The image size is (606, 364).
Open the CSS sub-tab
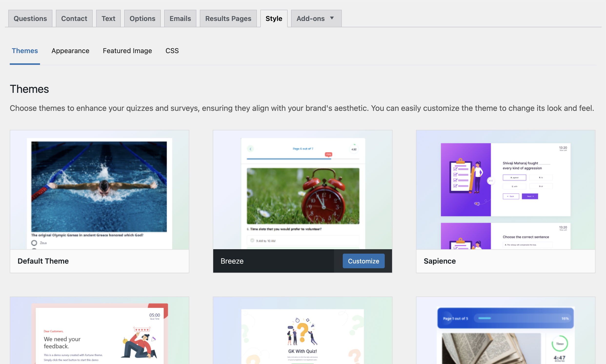172,51
